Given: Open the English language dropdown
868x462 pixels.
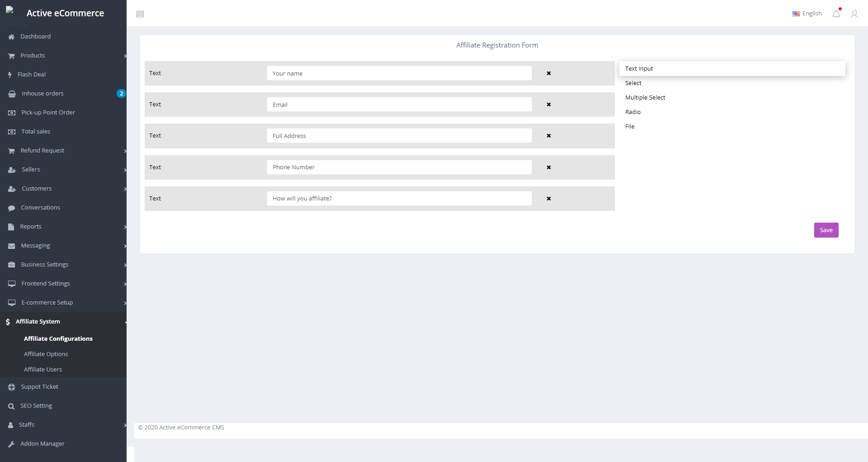Looking at the screenshot, I should 807,14.
